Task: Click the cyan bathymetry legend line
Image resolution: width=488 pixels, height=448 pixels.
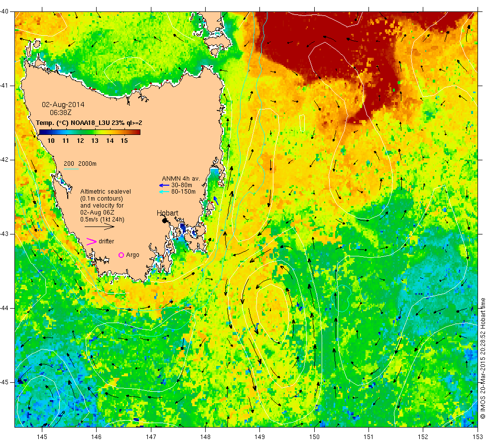Action: pyautogui.click(x=71, y=169)
